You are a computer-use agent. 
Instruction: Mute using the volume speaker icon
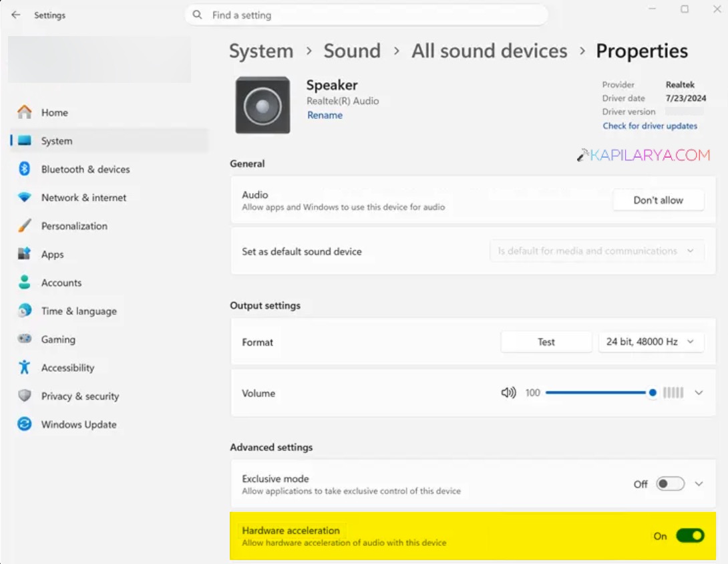coord(508,392)
